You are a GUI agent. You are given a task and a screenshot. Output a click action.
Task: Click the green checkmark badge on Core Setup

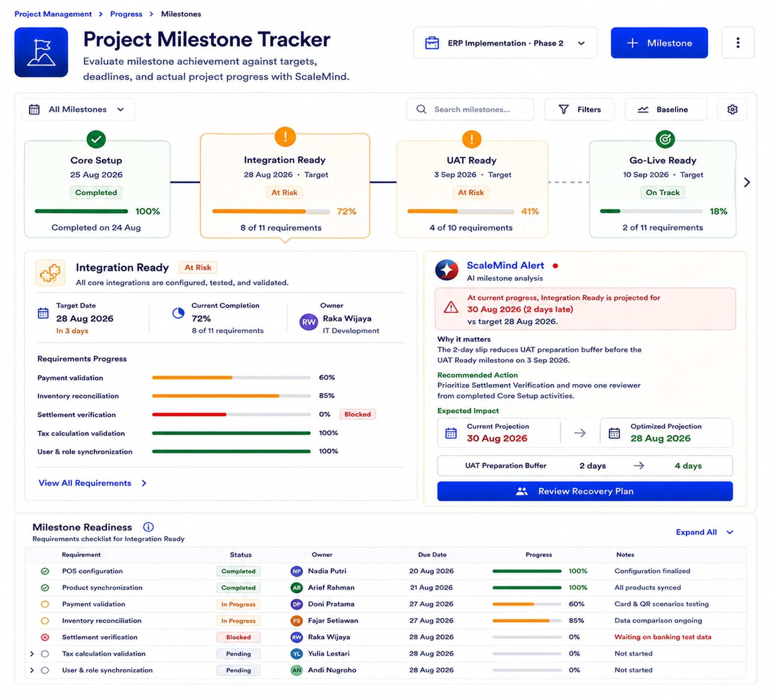point(96,139)
